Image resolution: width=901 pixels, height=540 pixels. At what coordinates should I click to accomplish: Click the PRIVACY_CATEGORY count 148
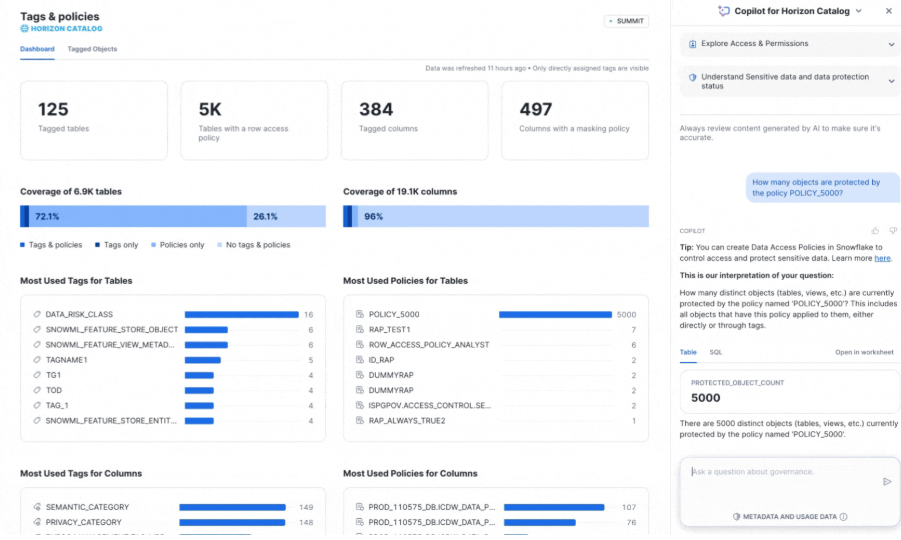306,522
